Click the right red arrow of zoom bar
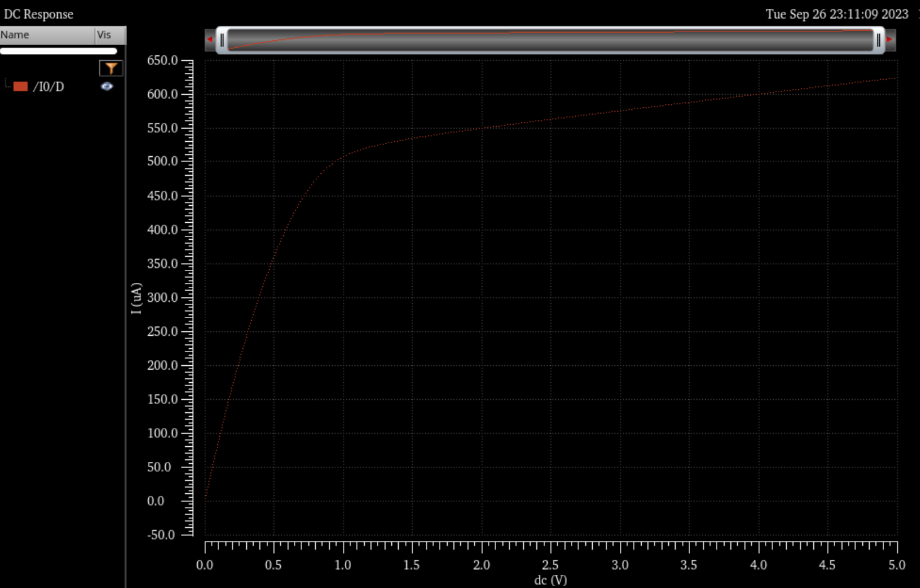 click(890, 40)
